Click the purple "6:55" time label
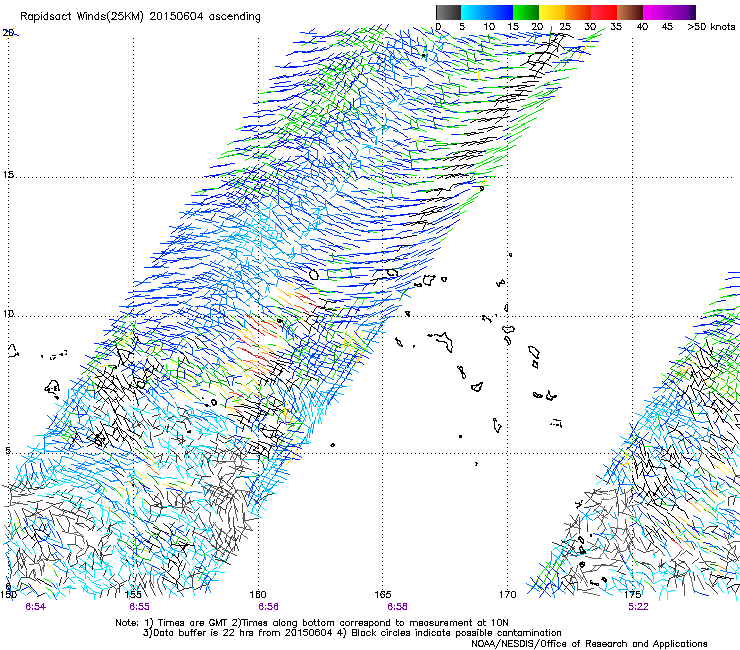Screen dimensions: 740x650 pyautogui.click(x=140, y=607)
